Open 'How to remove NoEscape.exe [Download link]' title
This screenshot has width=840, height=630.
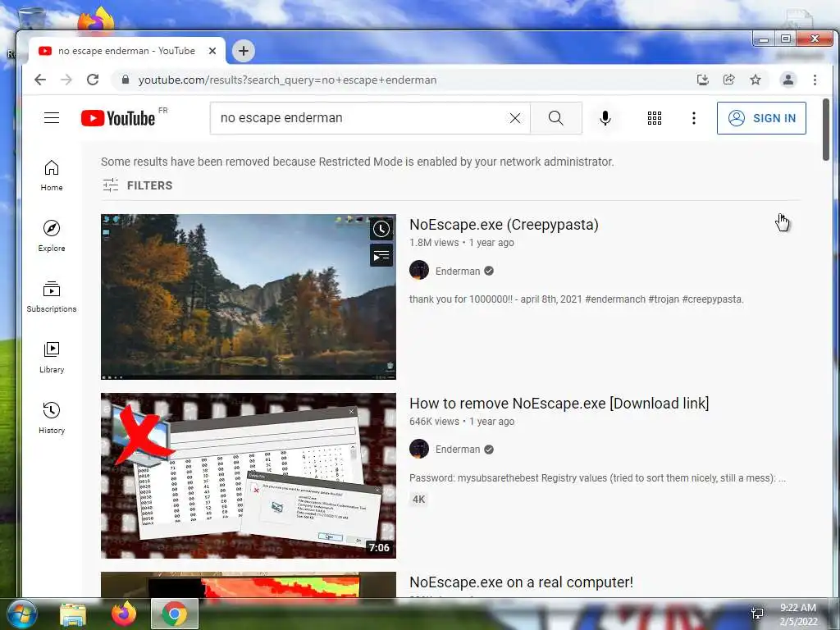(x=559, y=404)
